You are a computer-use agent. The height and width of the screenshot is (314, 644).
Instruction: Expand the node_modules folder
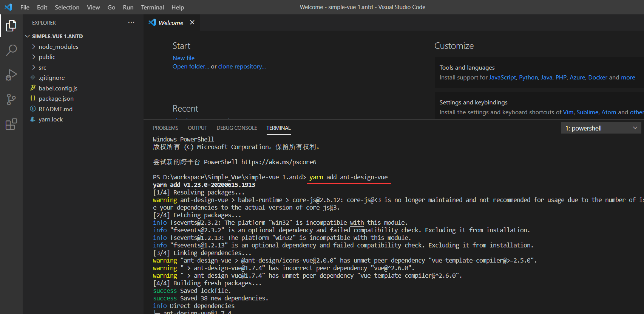[34, 47]
